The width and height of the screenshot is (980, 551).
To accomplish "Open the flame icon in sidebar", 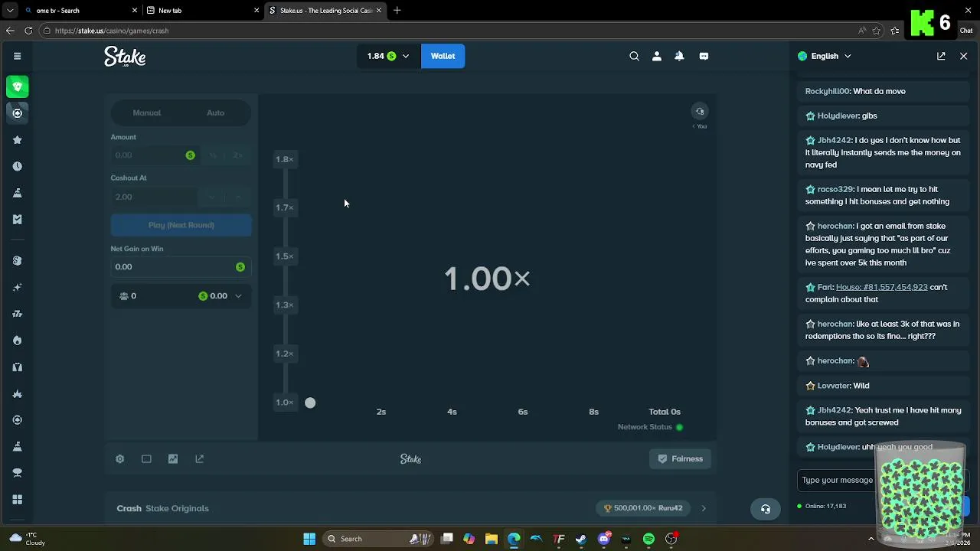I will click(x=17, y=340).
